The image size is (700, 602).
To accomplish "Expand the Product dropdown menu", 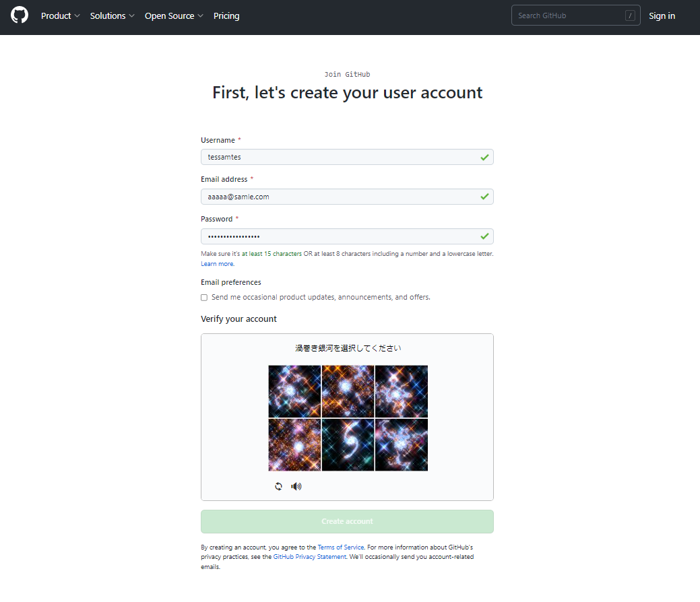I will click(x=60, y=15).
